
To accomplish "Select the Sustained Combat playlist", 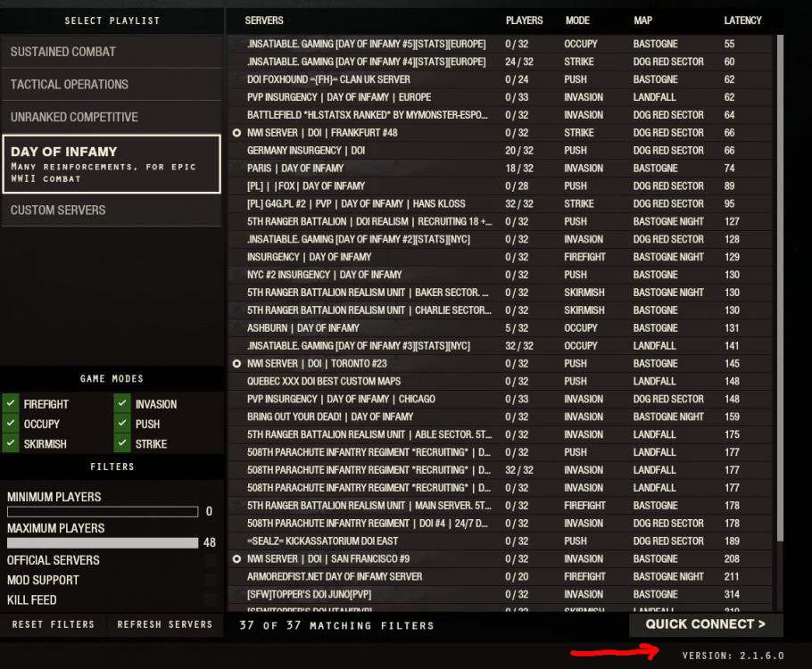I will click(112, 52).
